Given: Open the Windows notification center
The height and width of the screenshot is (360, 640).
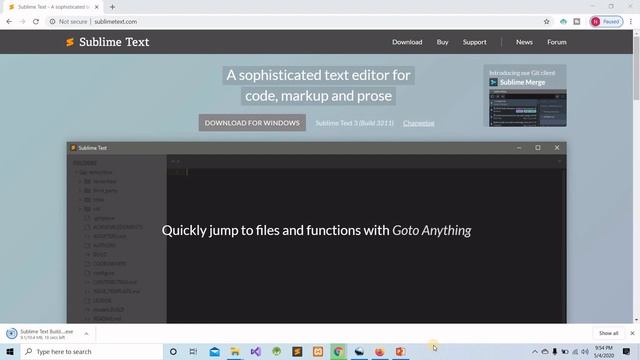Looking at the screenshot, I should [627, 351].
